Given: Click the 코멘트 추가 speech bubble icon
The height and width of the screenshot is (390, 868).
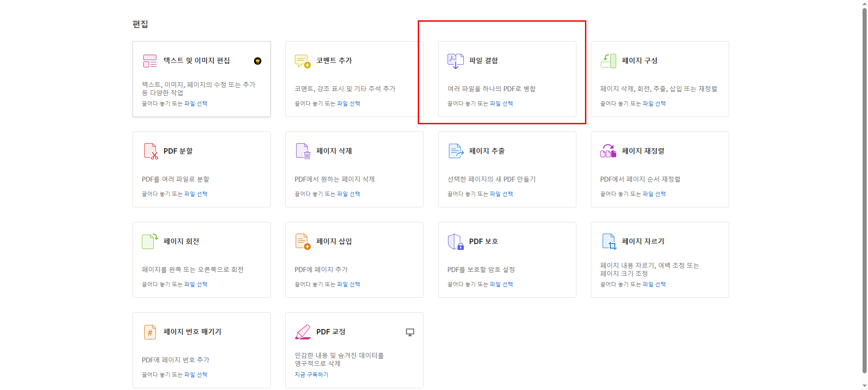Looking at the screenshot, I should coord(302,61).
